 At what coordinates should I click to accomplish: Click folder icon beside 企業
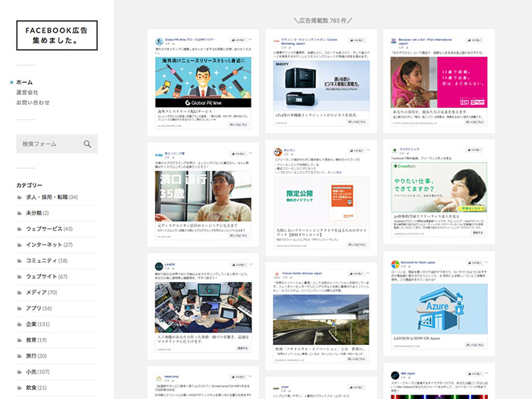(x=19, y=324)
